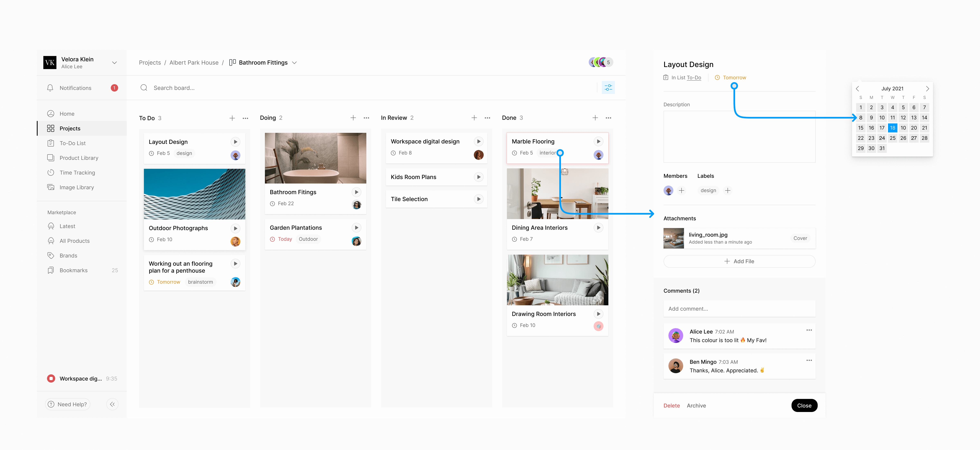
Task: Start timer on Garden Plantations card
Action: point(357,227)
